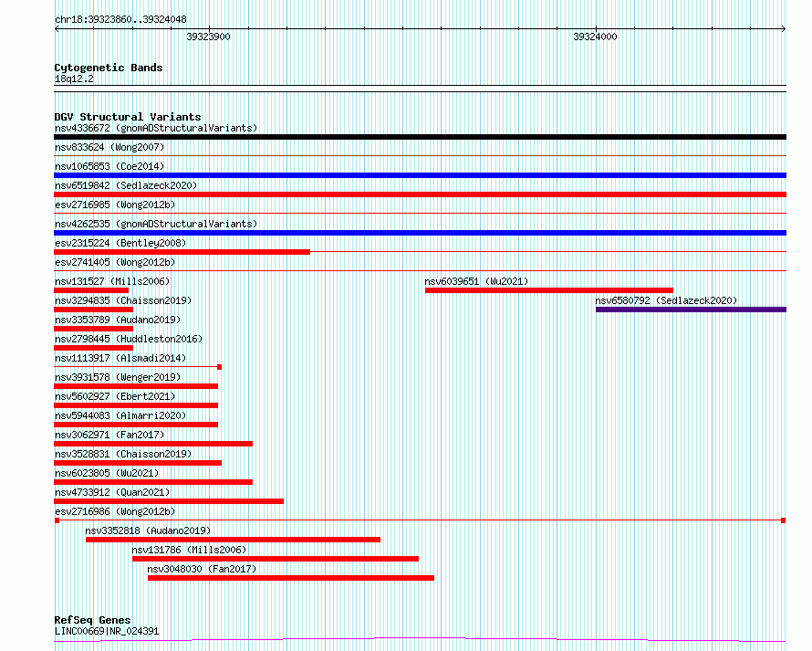Select the purple nsv6580792 variant bar
Viewport: 812px width, 651px height.
(x=691, y=310)
